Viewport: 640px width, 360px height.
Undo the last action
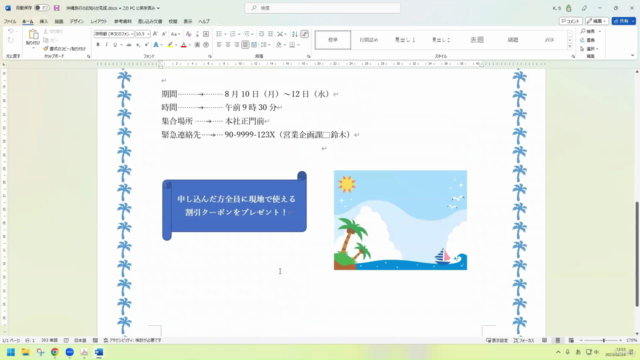(11, 31)
